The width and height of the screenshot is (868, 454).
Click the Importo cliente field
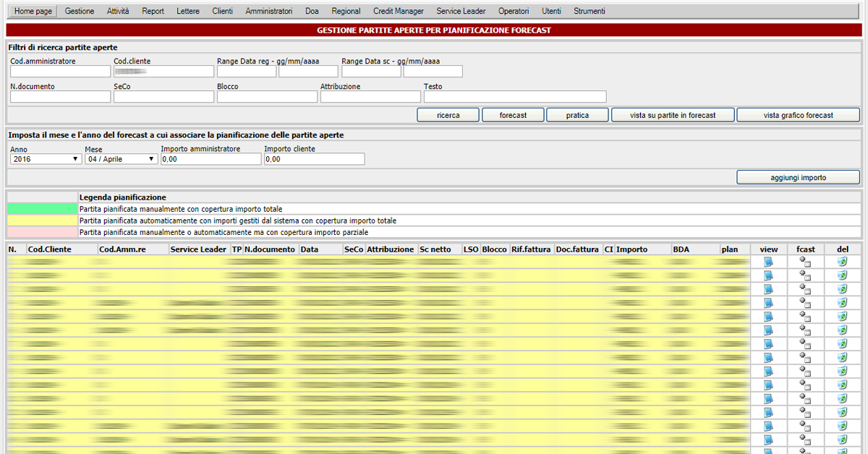click(314, 159)
